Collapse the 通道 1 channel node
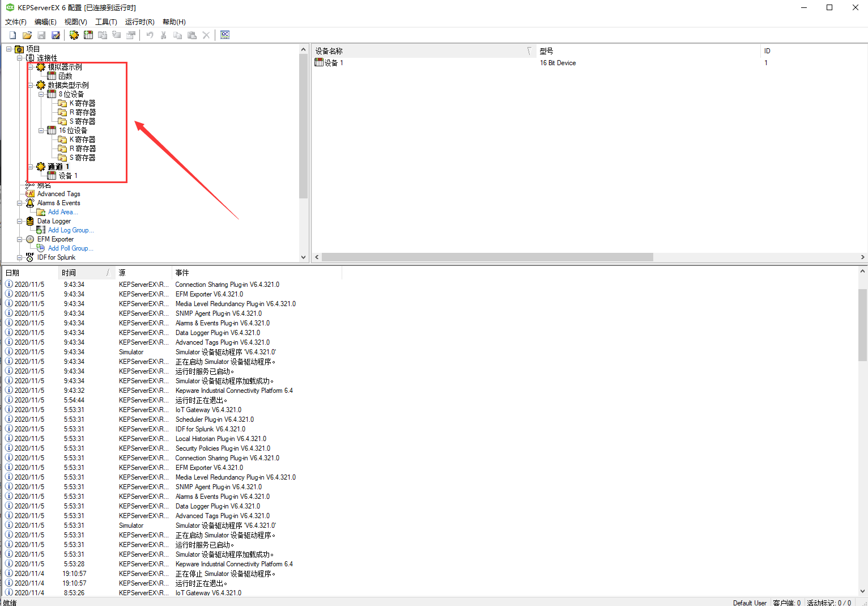This screenshot has height=606, width=868. click(30, 167)
